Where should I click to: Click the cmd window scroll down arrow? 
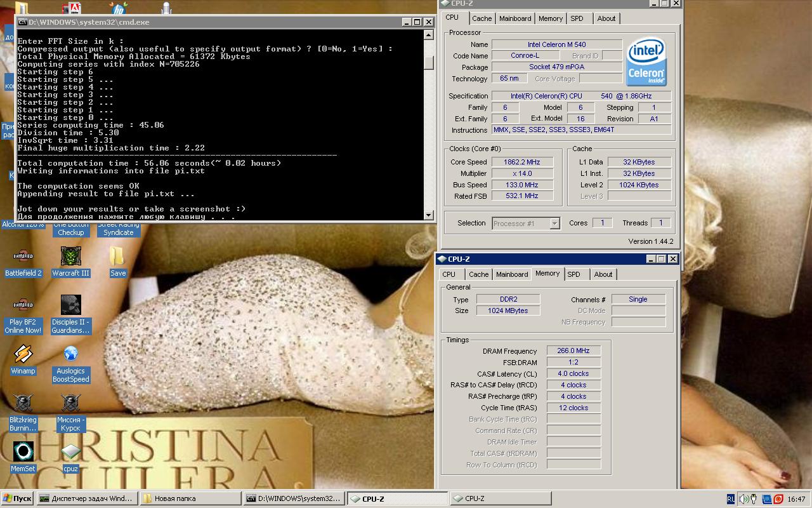[x=429, y=215]
